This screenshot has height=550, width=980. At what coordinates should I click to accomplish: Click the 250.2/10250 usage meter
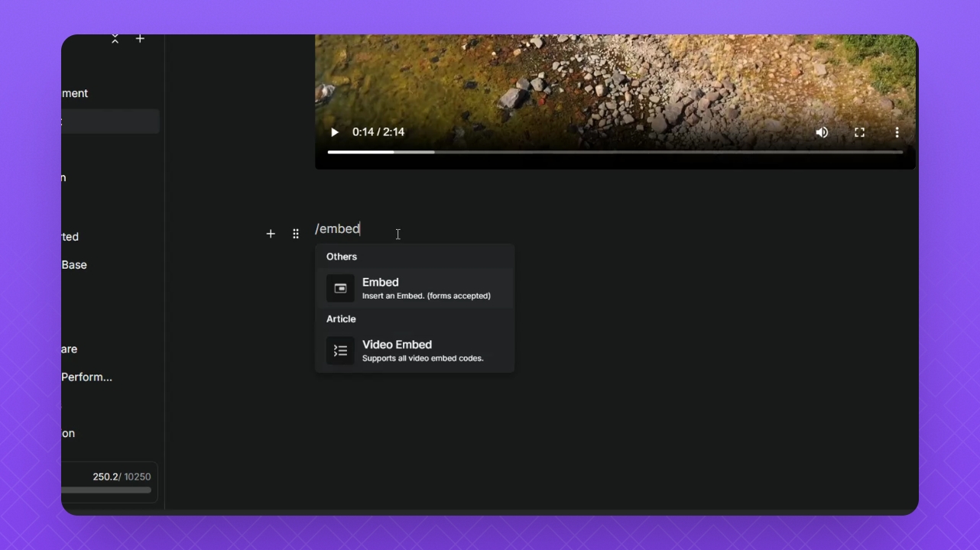[x=109, y=482]
